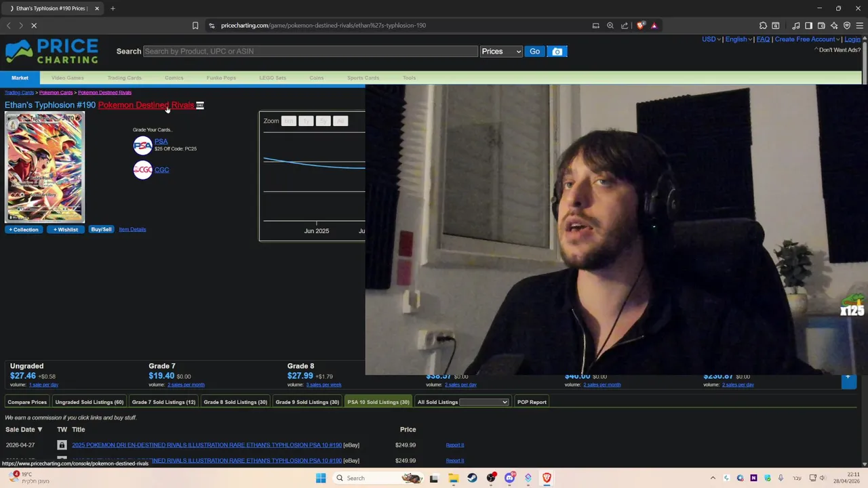Switch to Grade 7 Sold Listings (12) tab
Image resolution: width=868 pixels, height=488 pixels.
click(x=163, y=402)
